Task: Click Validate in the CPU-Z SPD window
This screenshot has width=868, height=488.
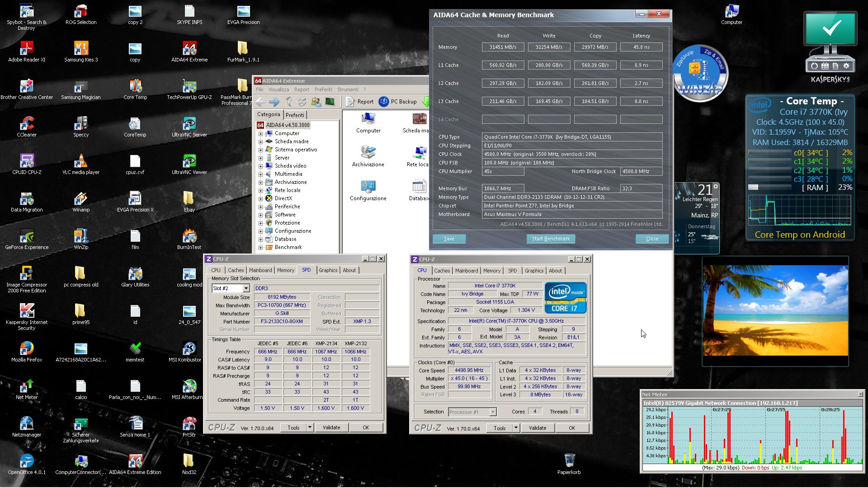Action: pyautogui.click(x=331, y=427)
